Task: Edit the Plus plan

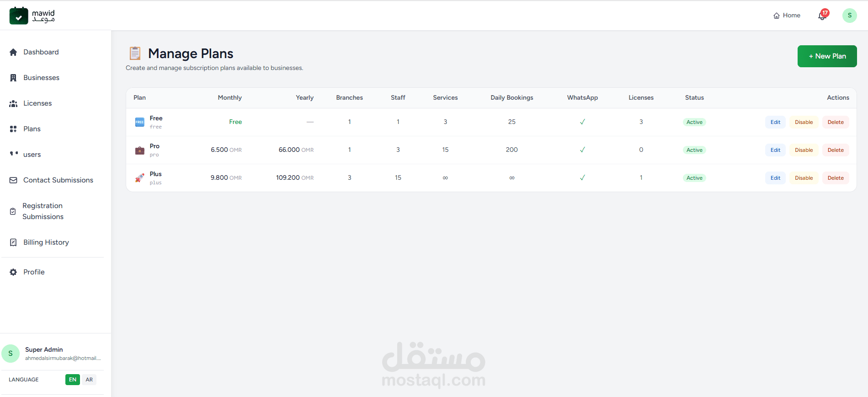Action: (775, 178)
